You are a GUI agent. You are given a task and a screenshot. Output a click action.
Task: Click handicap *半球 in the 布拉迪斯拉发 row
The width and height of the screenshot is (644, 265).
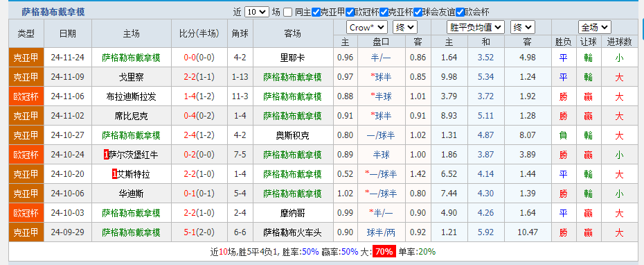382,96
